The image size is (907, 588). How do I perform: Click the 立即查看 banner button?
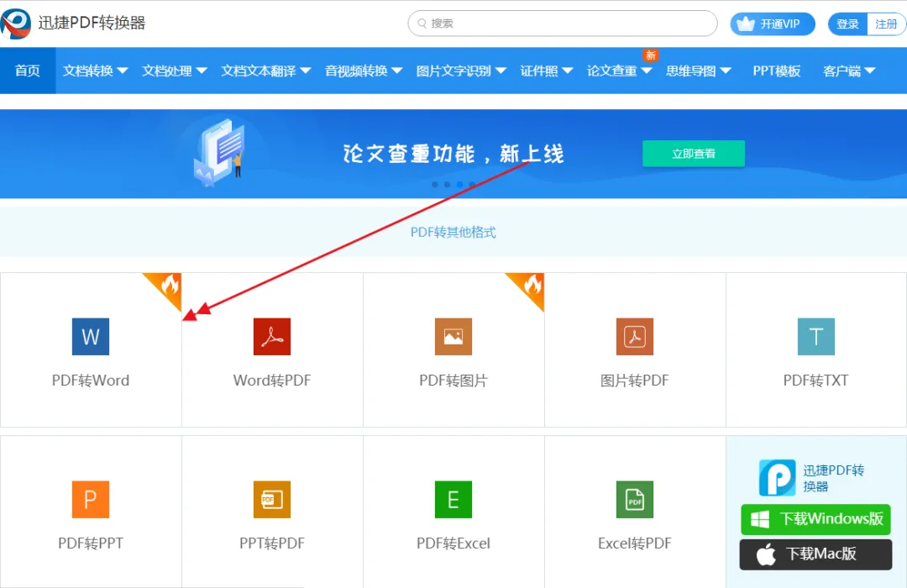694,154
